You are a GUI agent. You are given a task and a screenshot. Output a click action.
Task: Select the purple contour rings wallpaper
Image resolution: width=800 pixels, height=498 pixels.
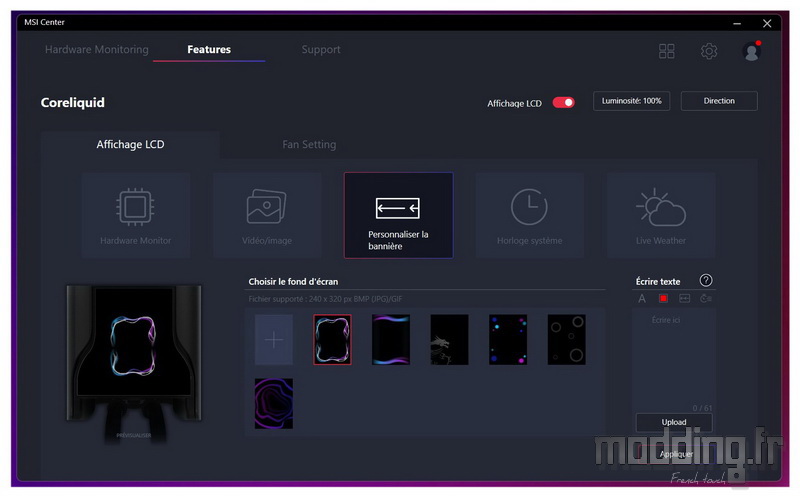(x=274, y=404)
